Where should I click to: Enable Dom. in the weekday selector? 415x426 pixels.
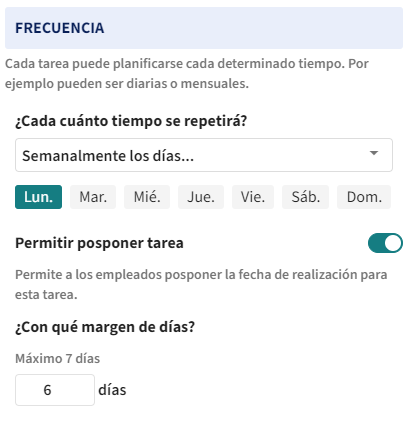[x=364, y=197]
